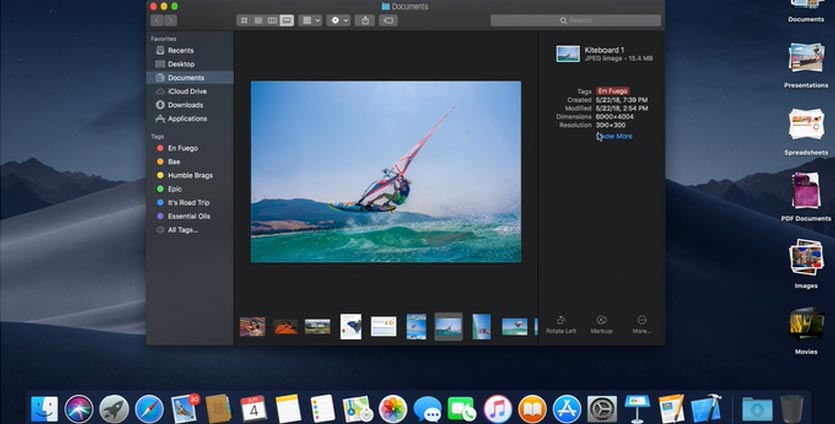
Task: Click All Tags… in the sidebar
Action: [x=182, y=230]
